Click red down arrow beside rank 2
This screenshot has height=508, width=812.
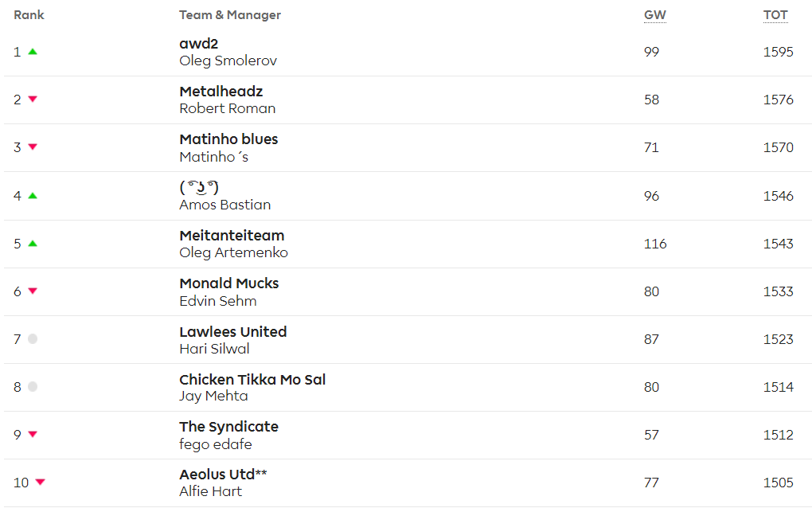coord(33,100)
